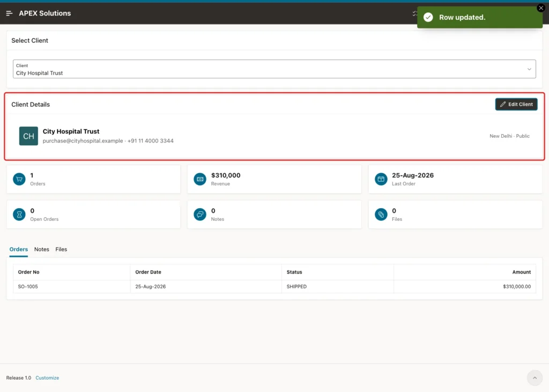Open the hamburger navigation menu icon
Screen dimensions: 549x392
tap(10, 13)
